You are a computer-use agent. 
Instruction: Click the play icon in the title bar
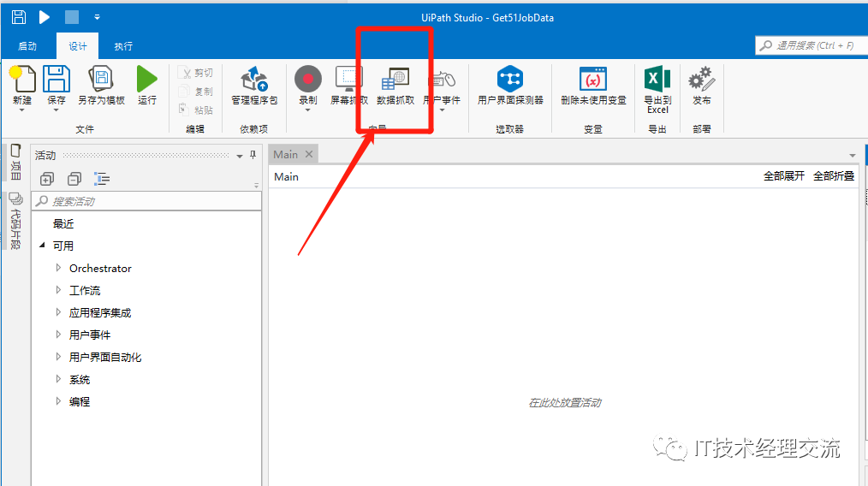pos(45,17)
